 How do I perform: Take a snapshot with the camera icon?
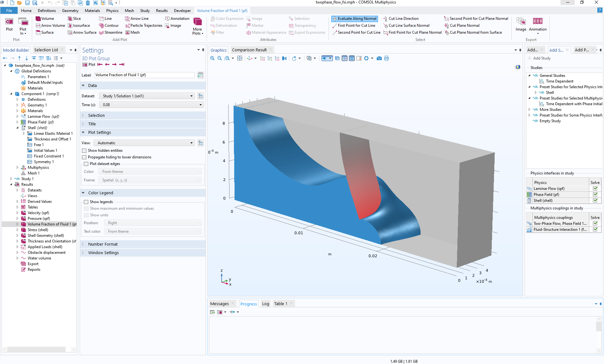tap(379, 58)
